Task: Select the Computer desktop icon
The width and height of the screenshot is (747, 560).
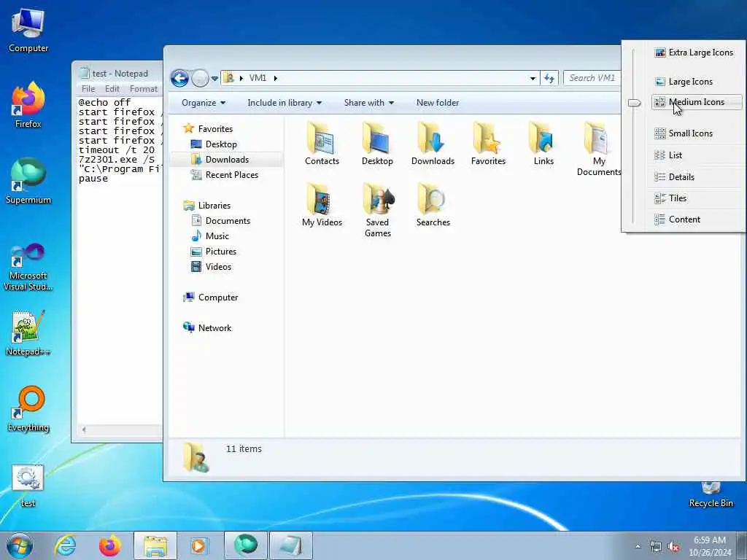Action: [x=28, y=31]
